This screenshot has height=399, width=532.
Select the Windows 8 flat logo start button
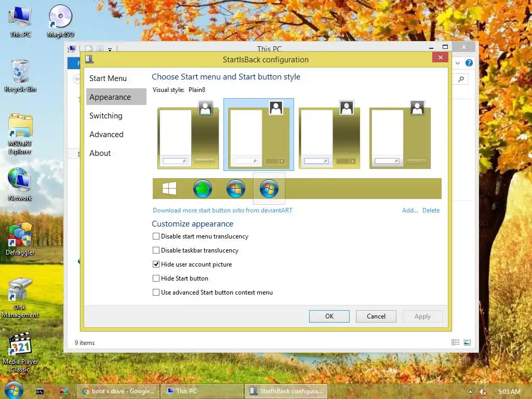click(169, 188)
